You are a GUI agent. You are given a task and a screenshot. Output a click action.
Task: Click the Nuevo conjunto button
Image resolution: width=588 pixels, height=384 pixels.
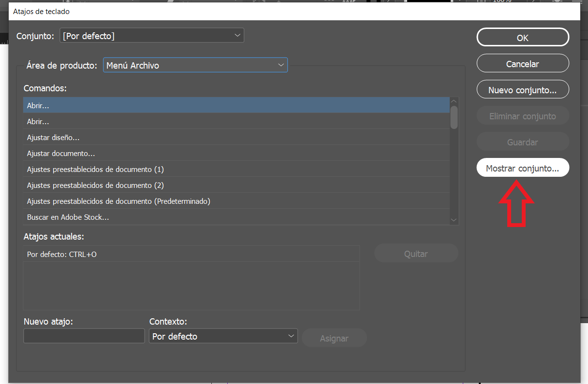pos(523,89)
